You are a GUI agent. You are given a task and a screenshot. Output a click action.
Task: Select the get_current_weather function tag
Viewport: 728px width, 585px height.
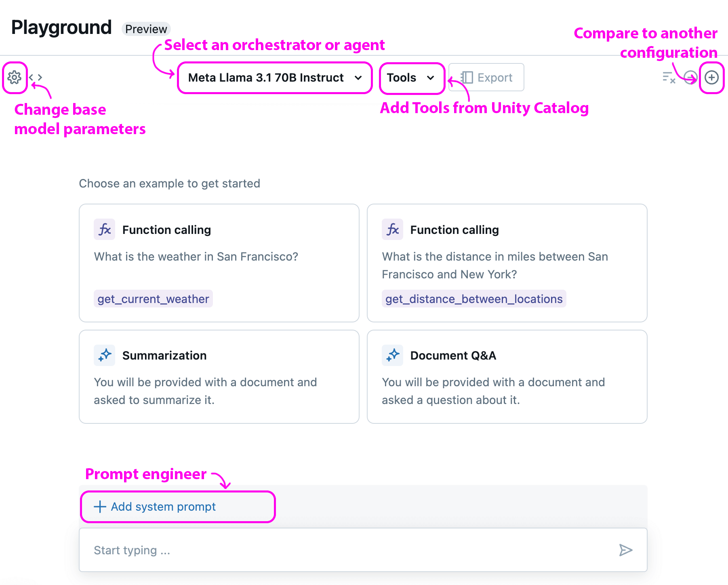153,299
